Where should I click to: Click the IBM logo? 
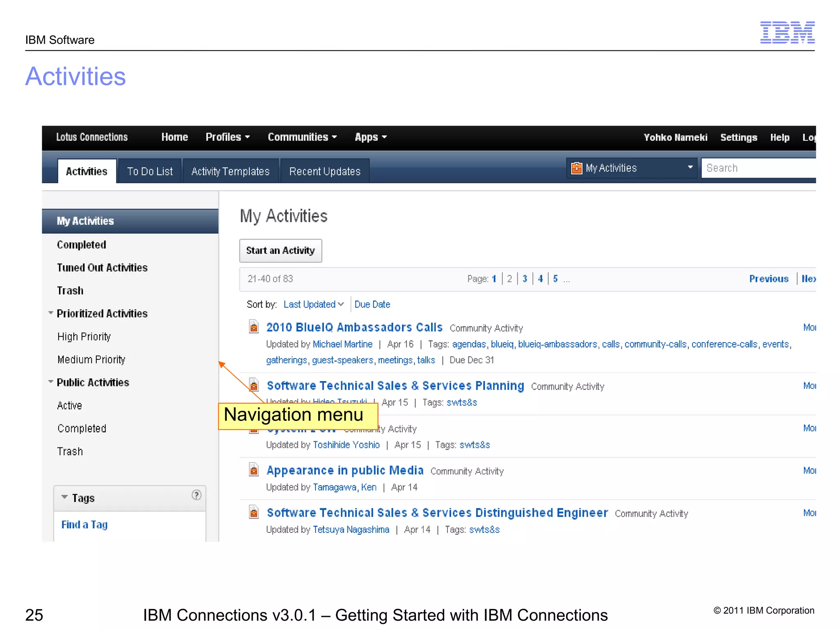click(x=787, y=32)
